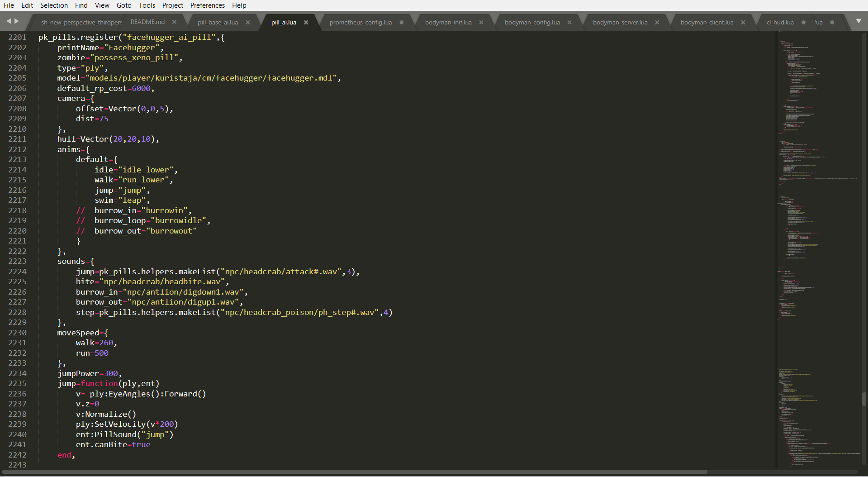The height and width of the screenshot is (477, 868).
Task: Open the Selection menu
Action: [54, 5]
